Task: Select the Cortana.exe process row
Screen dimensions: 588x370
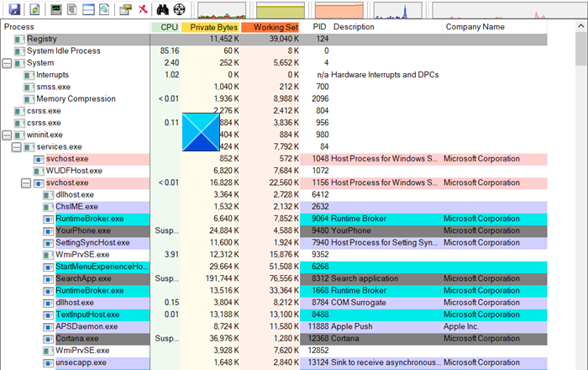Action: click(77, 338)
